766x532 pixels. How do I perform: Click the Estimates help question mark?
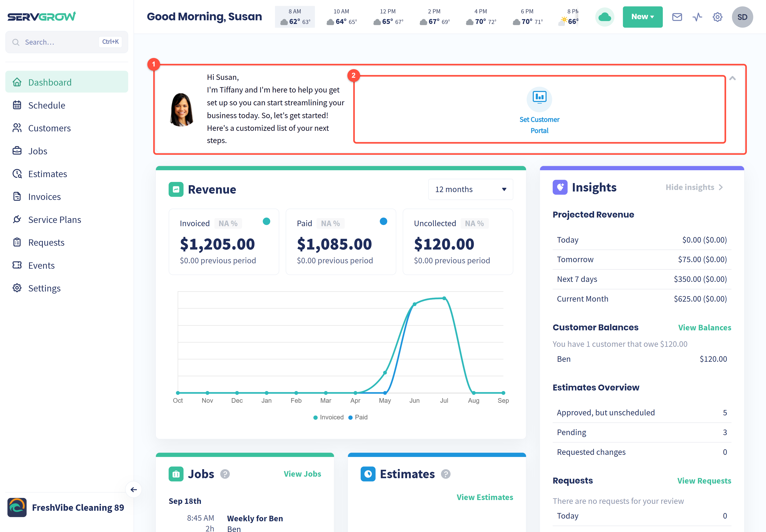(x=446, y=474)
